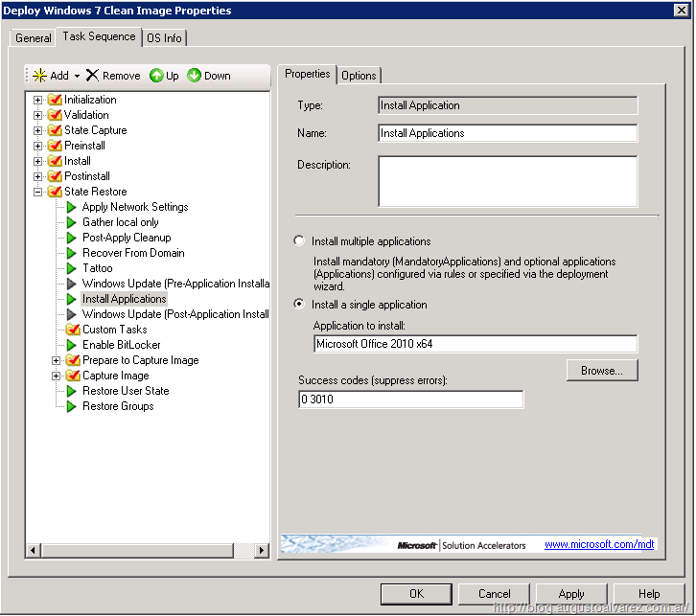The width and height of the screenshot is (696, 616).
Task: Click the Success codes input field
Action: coord(410,399)
